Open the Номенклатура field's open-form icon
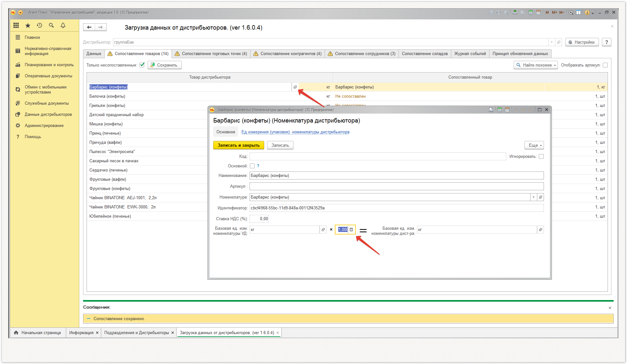Image resolution: width=627 pixels, height=364 pixels. pos(540,197)
